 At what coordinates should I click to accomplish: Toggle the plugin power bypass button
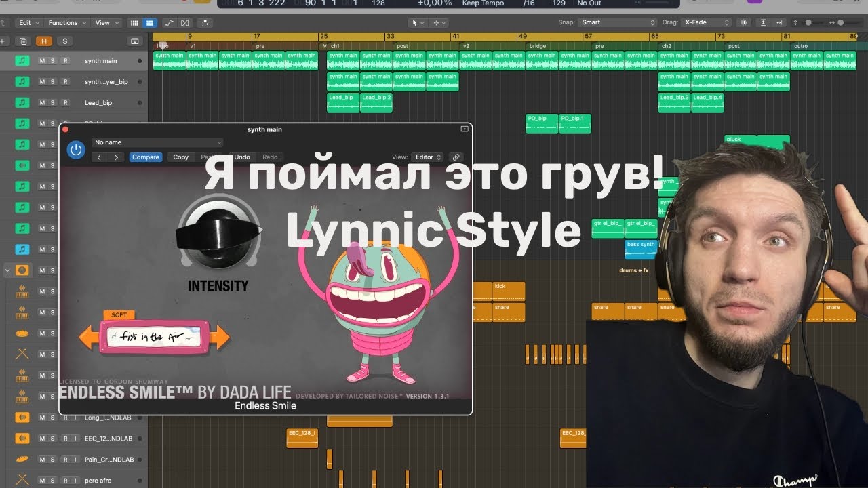tap(76, 150)
